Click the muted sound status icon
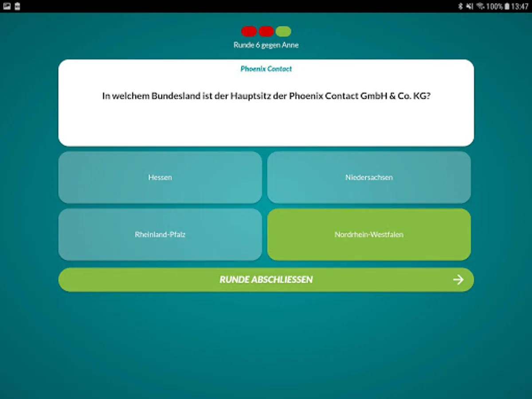 tap(469, 6)
